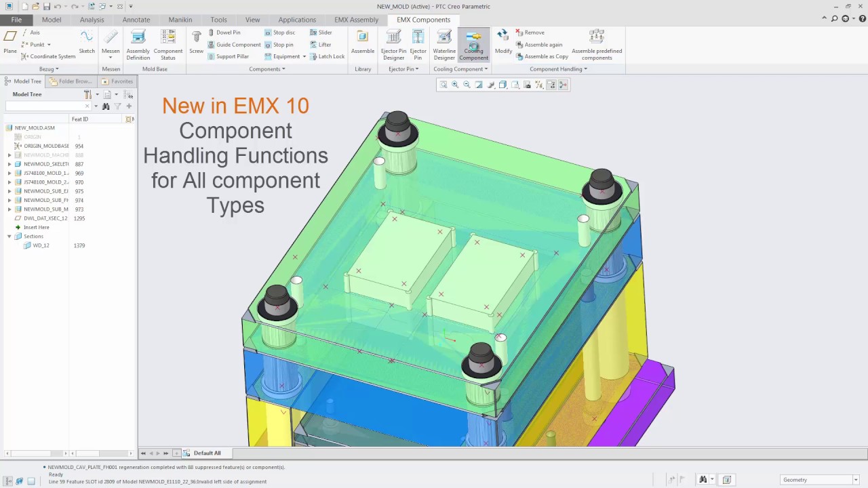Open the Ejector Pin Designer
Viewport: 868px width, 488px height.
(393, 45)
